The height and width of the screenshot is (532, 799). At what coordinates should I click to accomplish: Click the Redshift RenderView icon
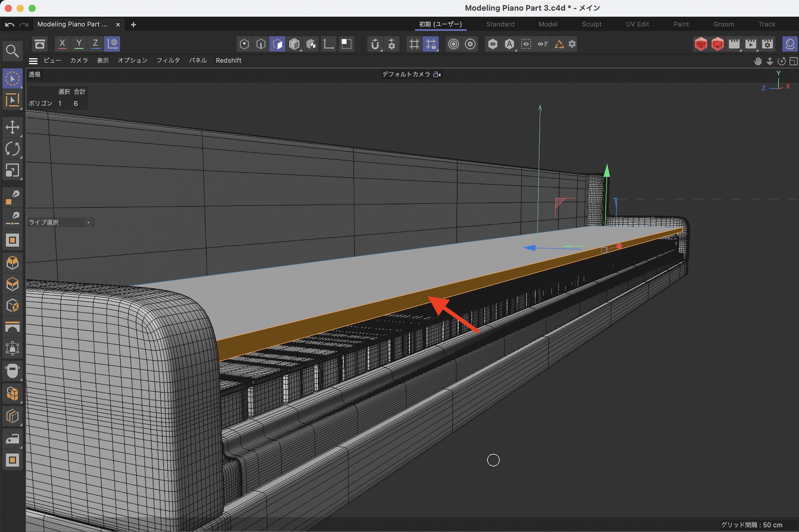(x=701, y=44)
